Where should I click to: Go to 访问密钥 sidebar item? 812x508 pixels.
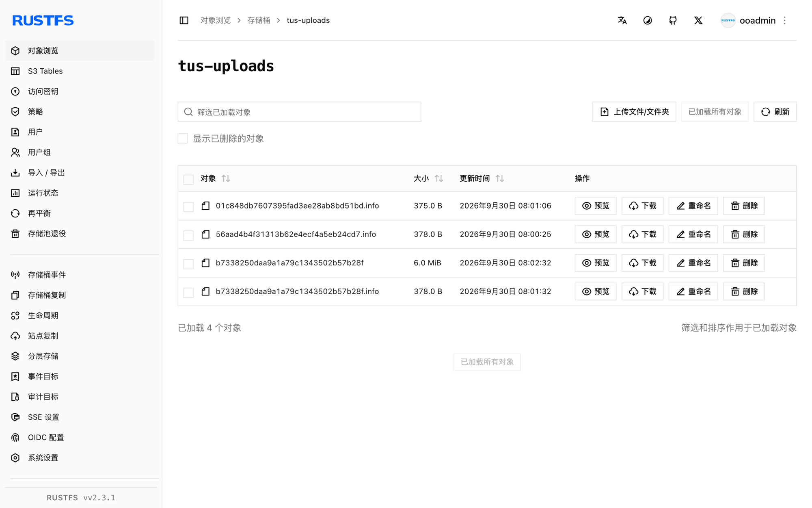[x=80, y=91]
